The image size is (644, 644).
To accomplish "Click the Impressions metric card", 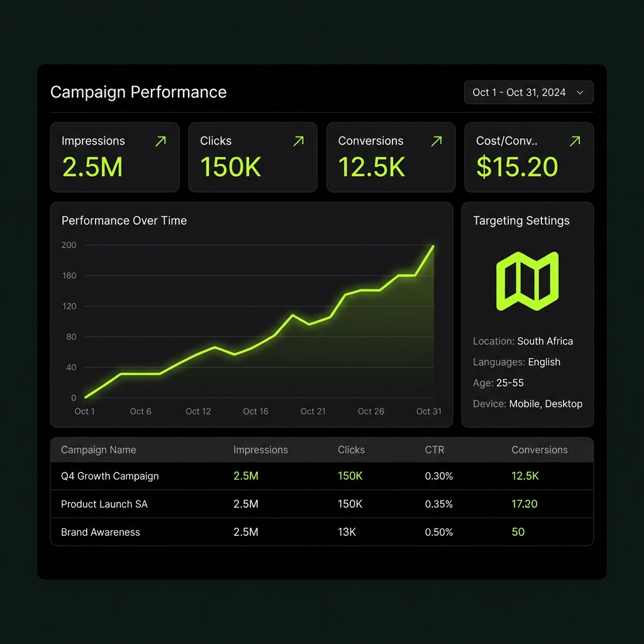I will (114, 157).
